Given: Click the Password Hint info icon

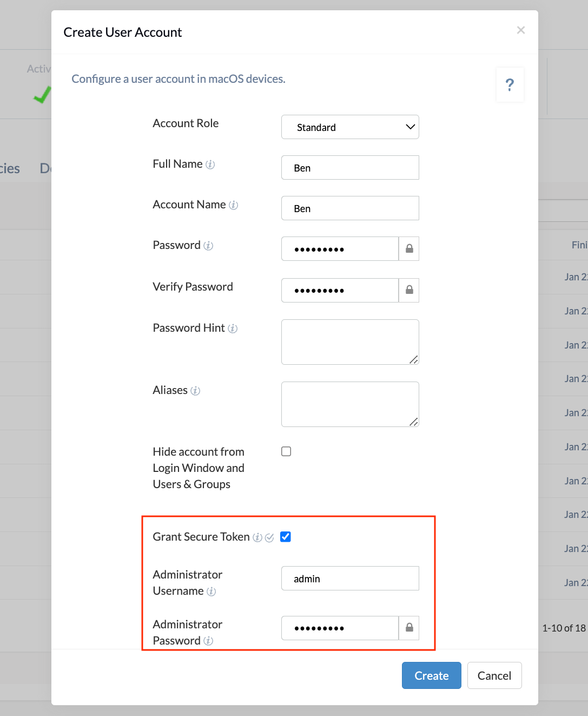Looking at the screenshot, I should 233,329.
